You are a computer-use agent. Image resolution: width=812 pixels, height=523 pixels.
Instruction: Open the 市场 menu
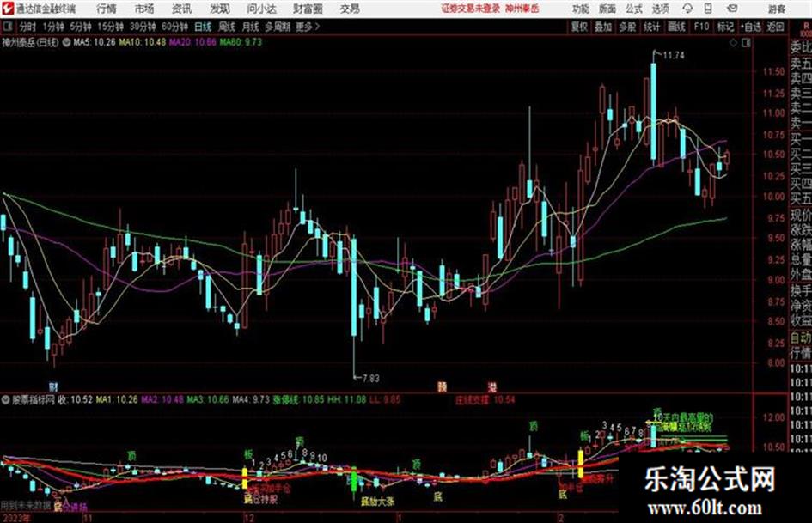(x=144, y=9)
